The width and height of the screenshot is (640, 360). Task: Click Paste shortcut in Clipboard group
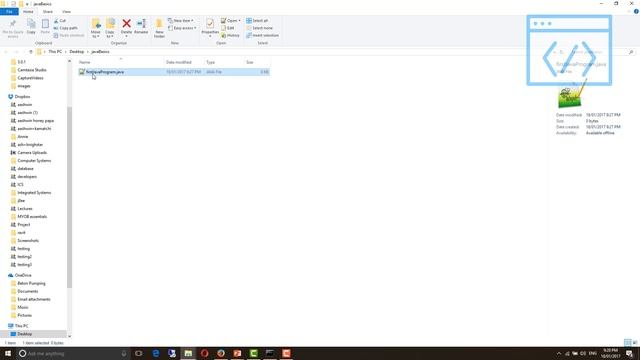(x=69, y=35)
